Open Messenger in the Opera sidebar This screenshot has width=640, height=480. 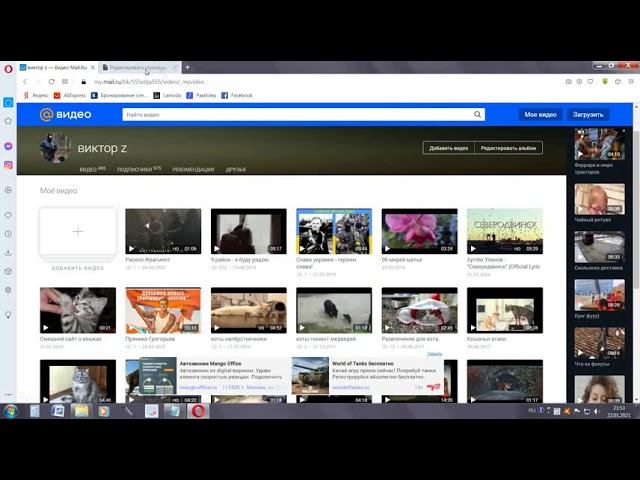(8, 146)
